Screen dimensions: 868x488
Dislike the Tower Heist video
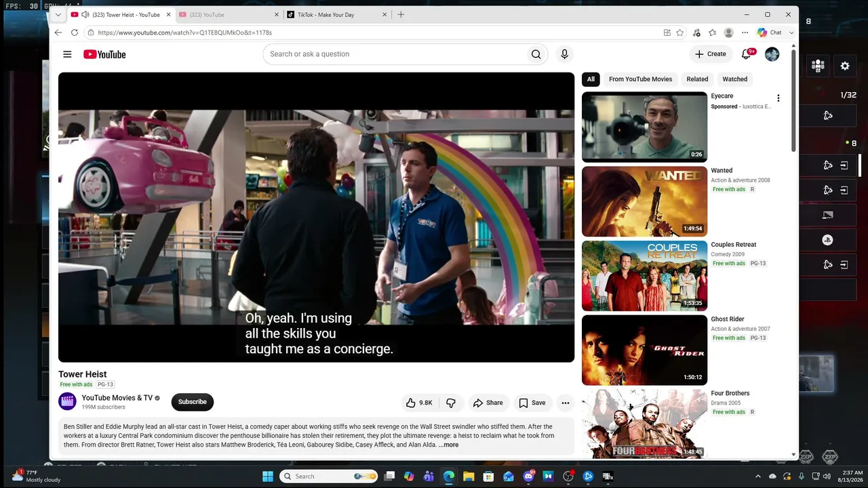451,403
